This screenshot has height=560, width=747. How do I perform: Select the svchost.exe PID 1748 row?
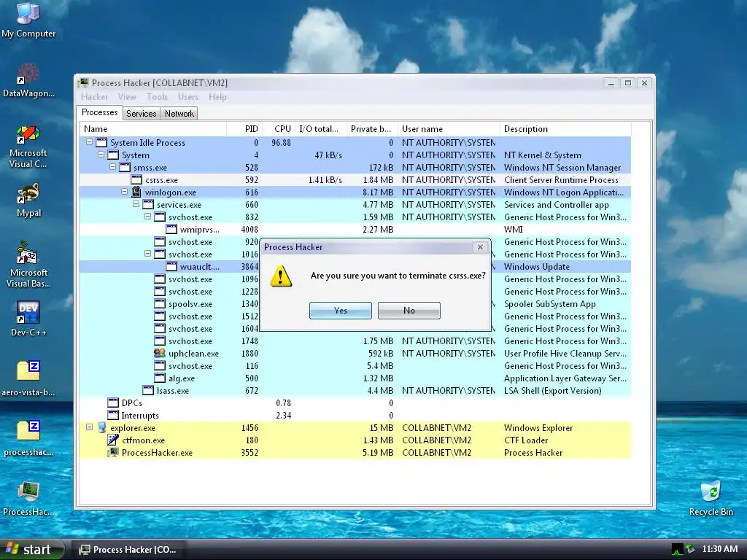pos(355,341)
